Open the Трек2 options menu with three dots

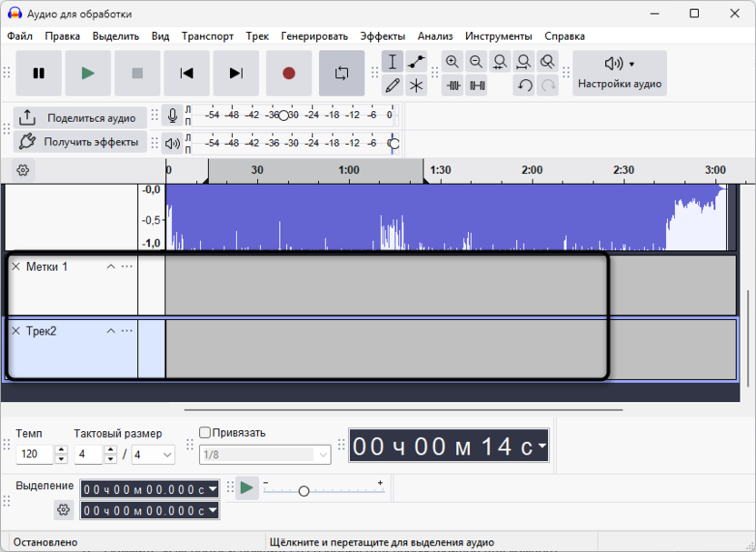pos(127,331)
